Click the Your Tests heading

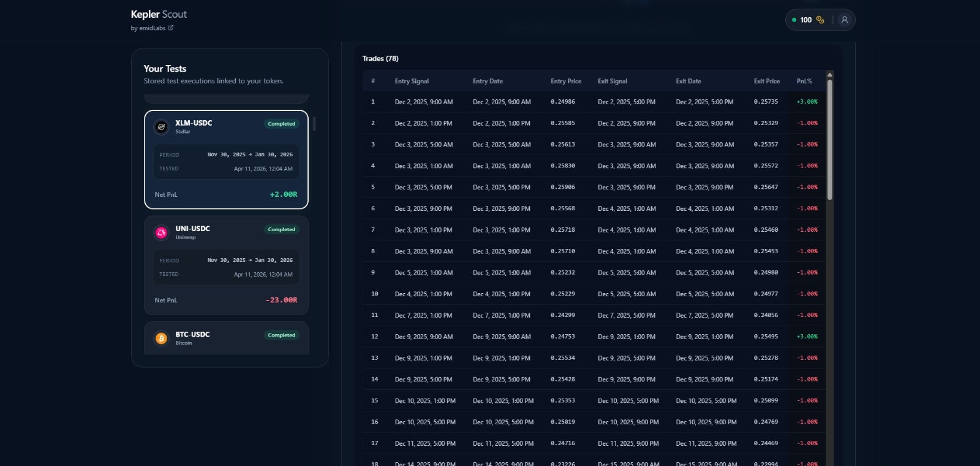pyautogui.click(x=165, y=69)
